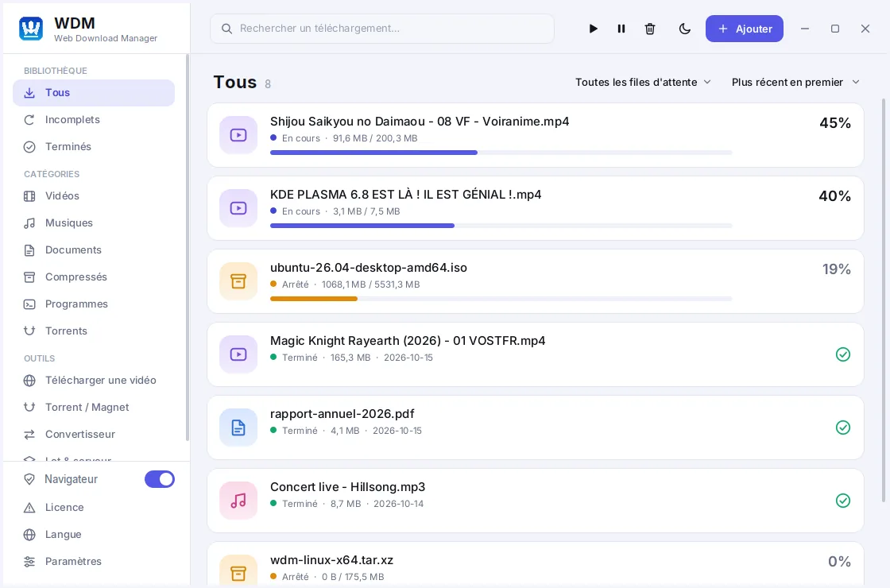Expand Plus récent en premier sort dropdown

point(795,83)
